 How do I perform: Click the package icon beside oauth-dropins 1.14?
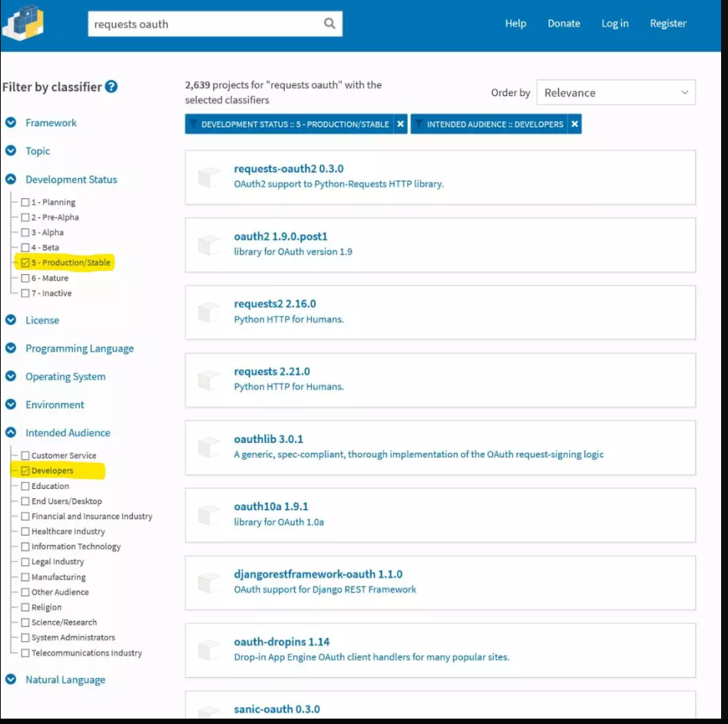point(209,650)
